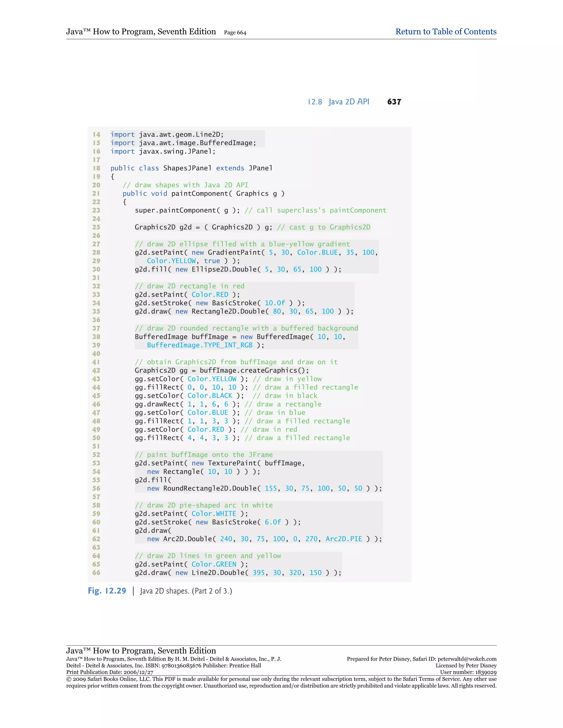563x728 pixels.
Task: Click Return to Table of Contents link
Action: [446, 32]
